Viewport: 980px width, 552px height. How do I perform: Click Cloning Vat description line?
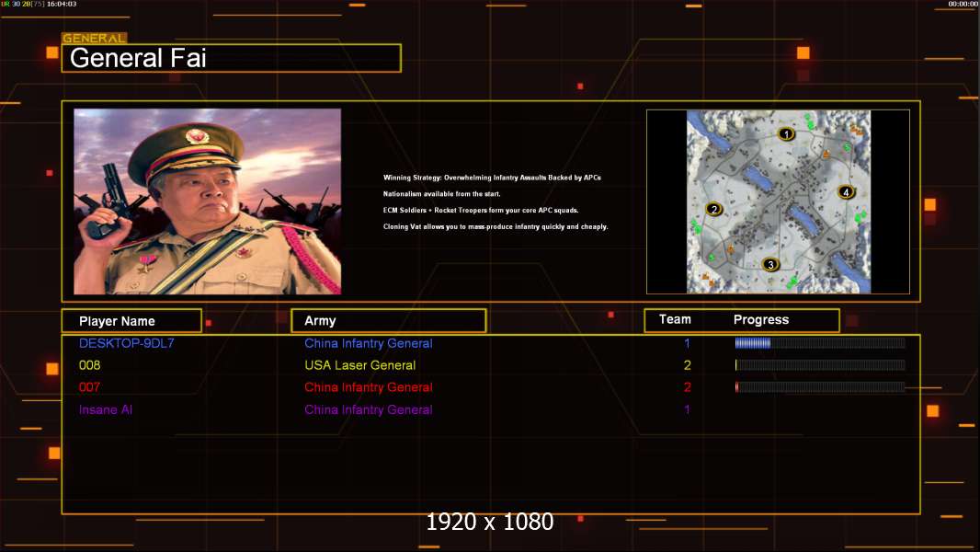click(496, 226)
